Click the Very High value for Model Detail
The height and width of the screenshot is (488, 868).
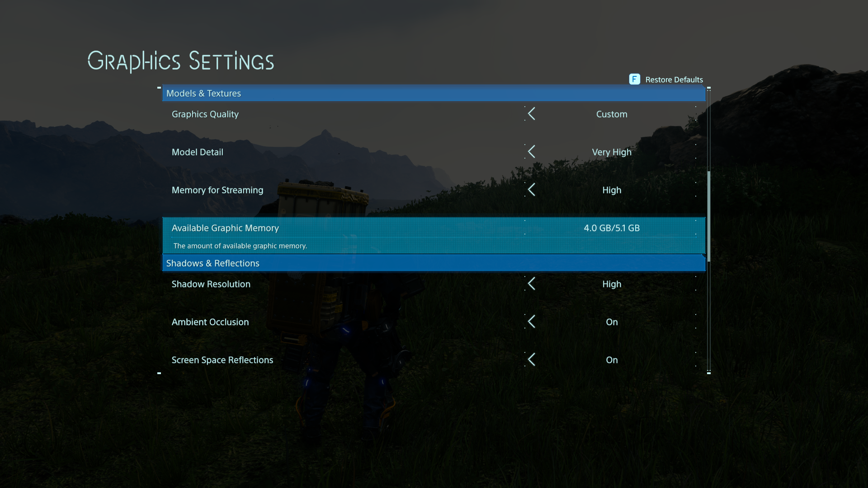pyautogui.click(x=612, y=152)
